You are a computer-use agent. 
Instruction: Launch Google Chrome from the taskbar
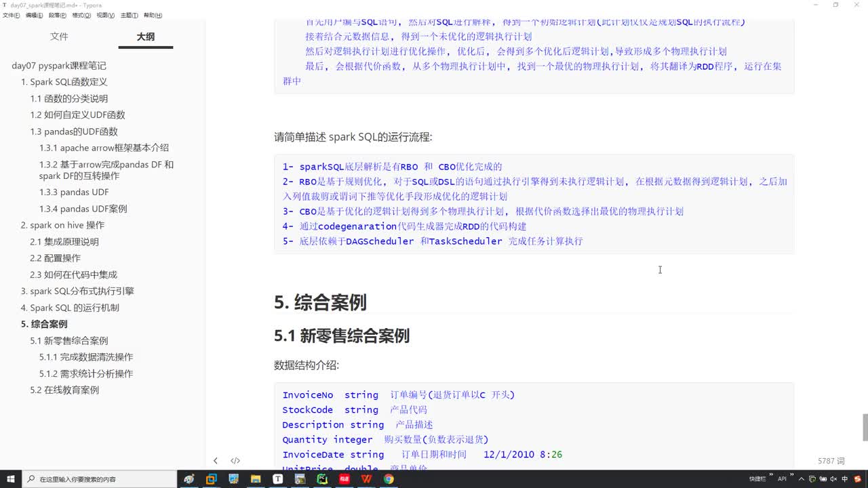pos(389,479)
